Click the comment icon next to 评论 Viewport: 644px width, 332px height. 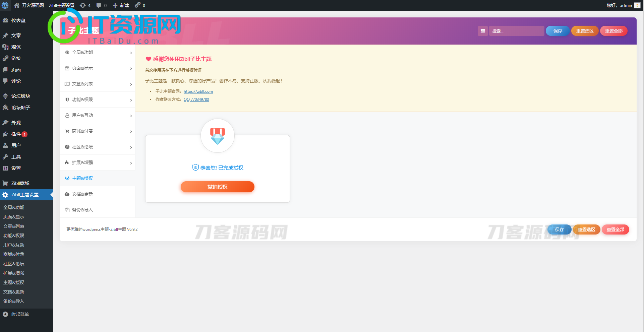(5, 81)
